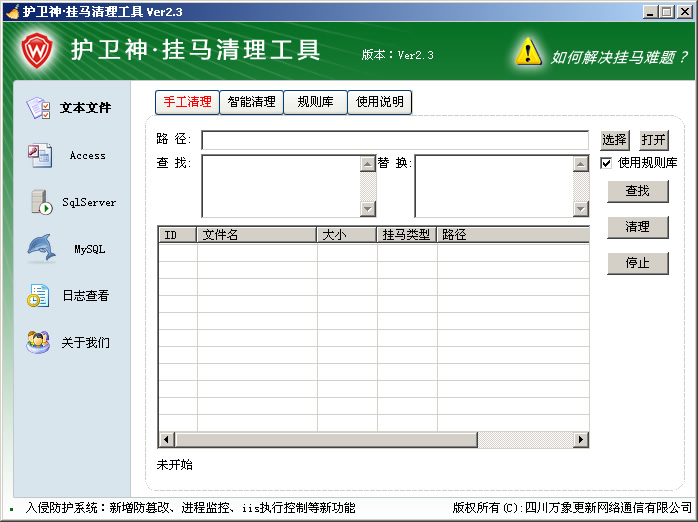This screenshot has width=698, height=522.
Task: Focus the 查找 text area
Action: [281, 186]
